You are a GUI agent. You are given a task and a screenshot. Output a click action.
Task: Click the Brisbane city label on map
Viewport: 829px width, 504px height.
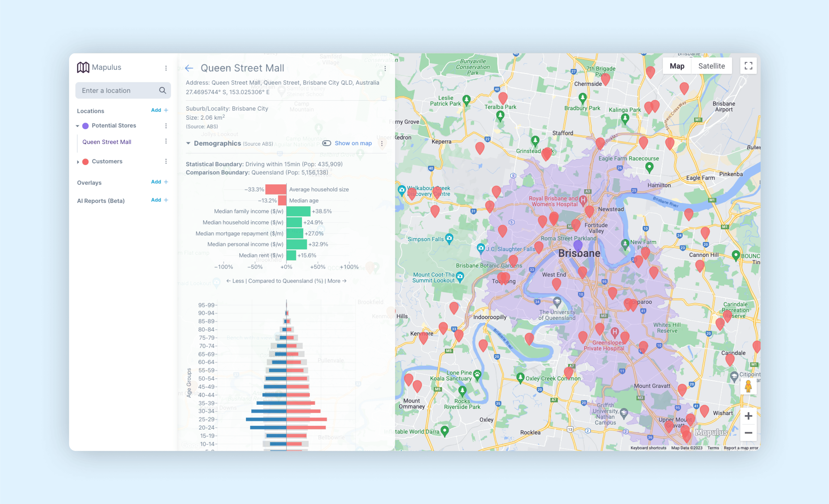click(579, 253)
